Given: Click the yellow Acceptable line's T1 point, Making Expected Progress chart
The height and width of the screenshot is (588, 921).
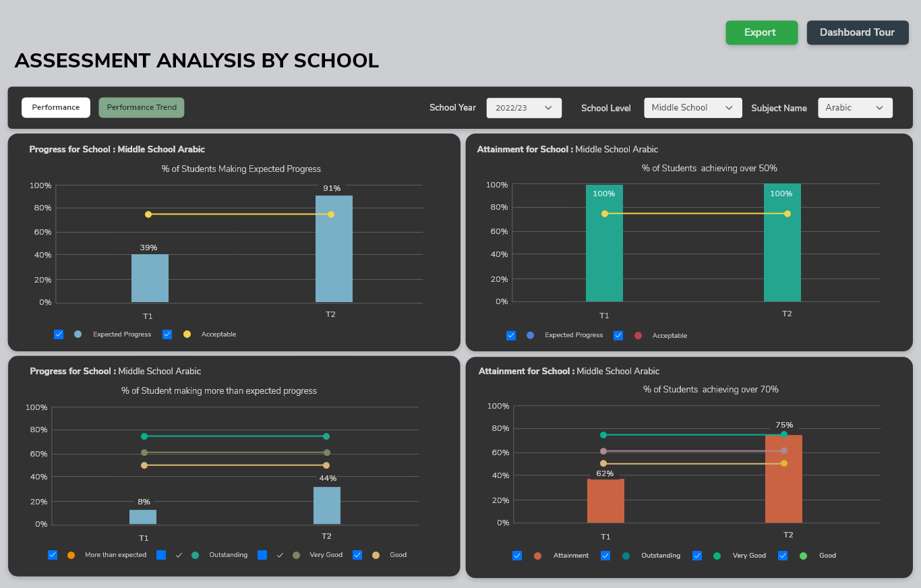Looking at the screenshot, I should [x=148, y=214].
